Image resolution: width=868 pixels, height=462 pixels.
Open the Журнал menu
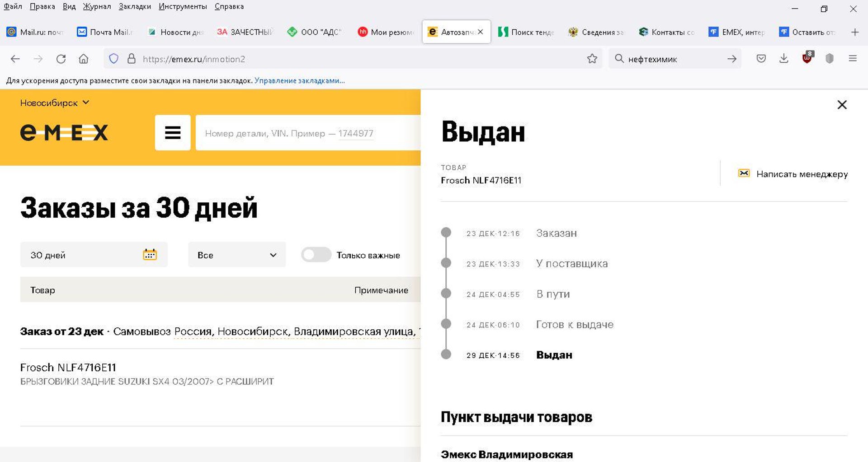click(97, 6)
